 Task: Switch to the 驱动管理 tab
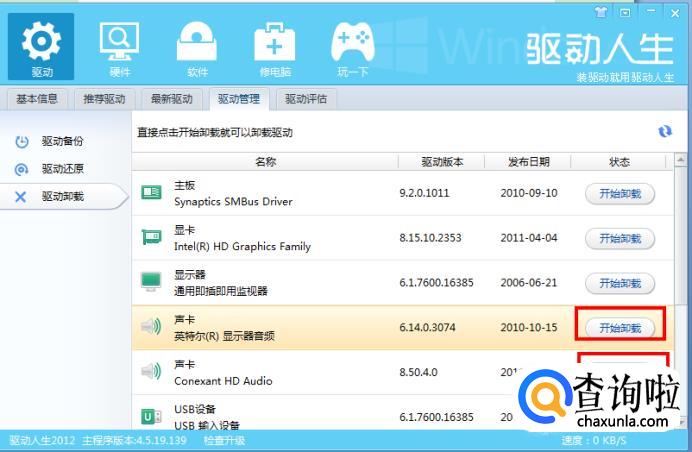[x=239, y=99]
